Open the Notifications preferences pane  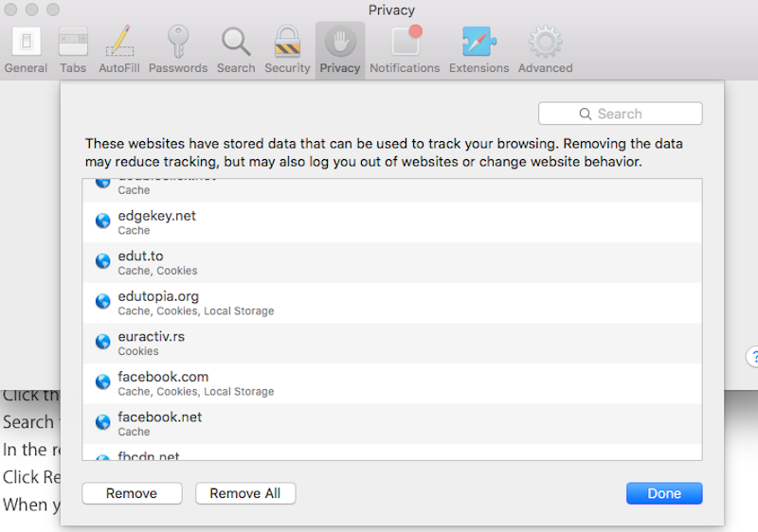pyautogui.click(x=405, y=50)
